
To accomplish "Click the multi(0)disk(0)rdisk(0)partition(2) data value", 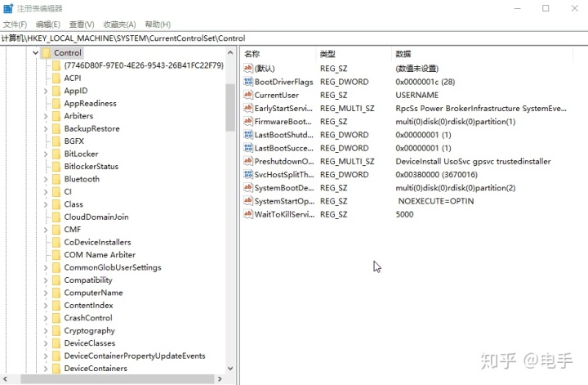I will pyautogui.click(x=456, y=188).
